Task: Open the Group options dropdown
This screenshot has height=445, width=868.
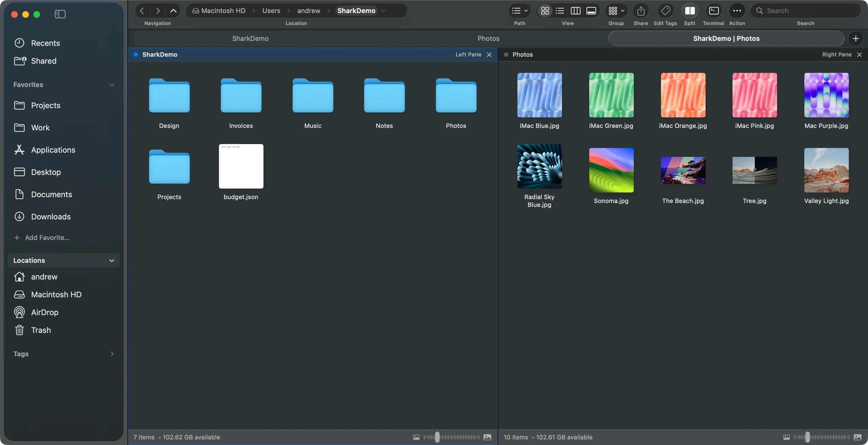Action: pyautogui.click(x=616, y=11)
